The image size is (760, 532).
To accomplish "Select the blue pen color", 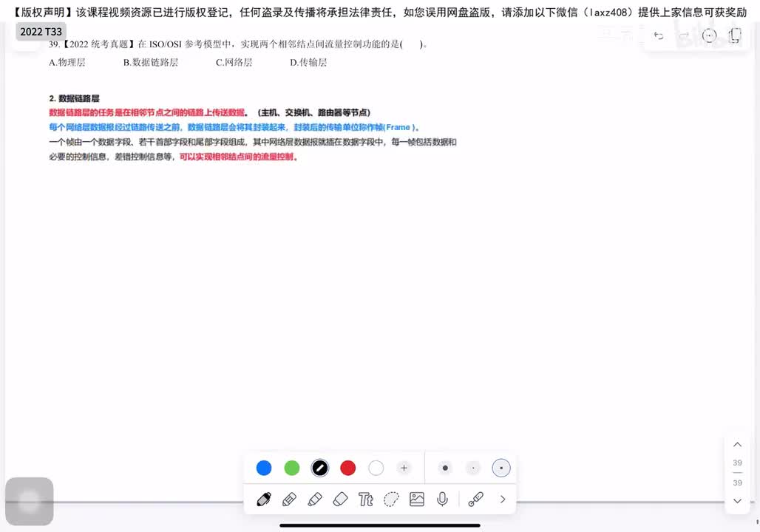I will point(264,468).
